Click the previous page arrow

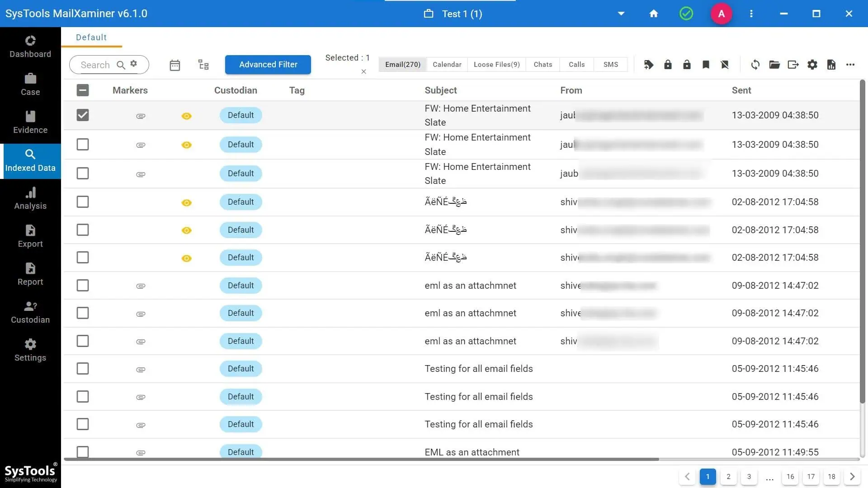coord(687,477)
